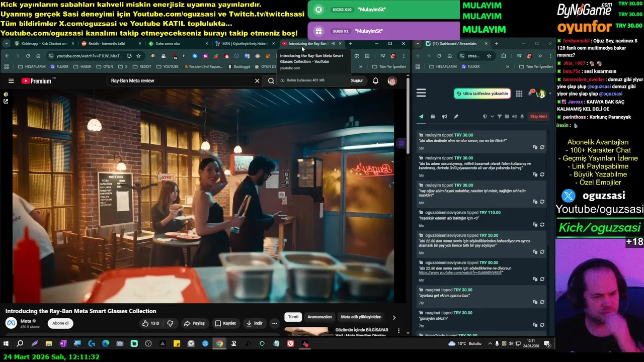
Task: Replay the oguzabiseniseviyorum TRY 110.00 tip alert
Action: click(542, 225)
